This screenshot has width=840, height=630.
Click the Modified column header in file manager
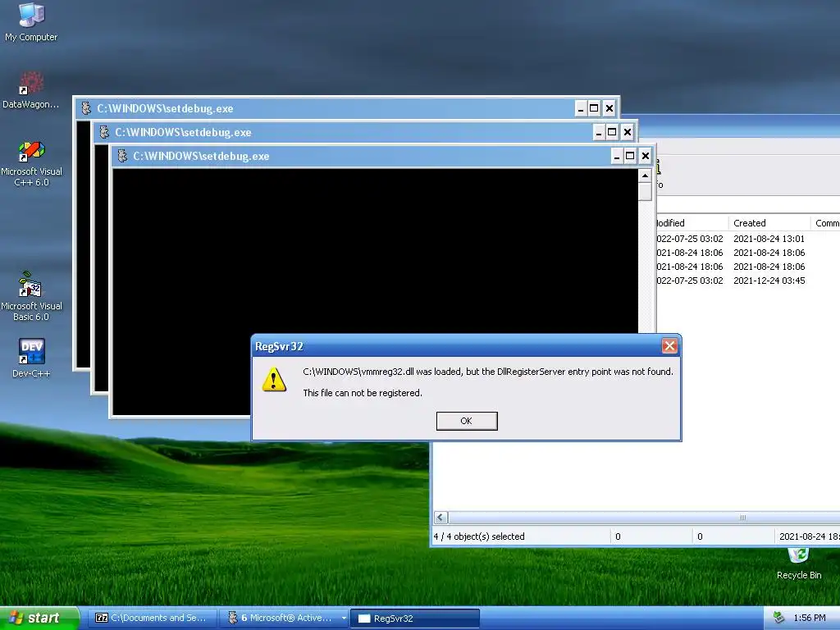click(692, 223)
